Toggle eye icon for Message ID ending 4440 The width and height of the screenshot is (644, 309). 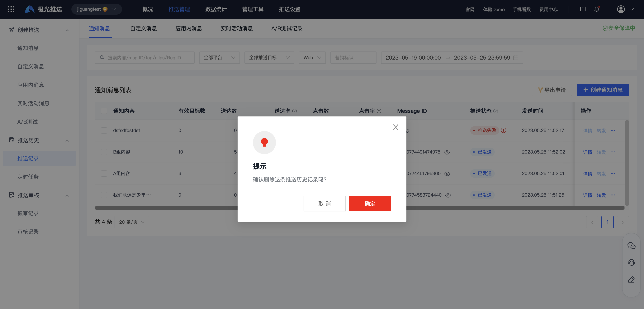coord(448,195)
